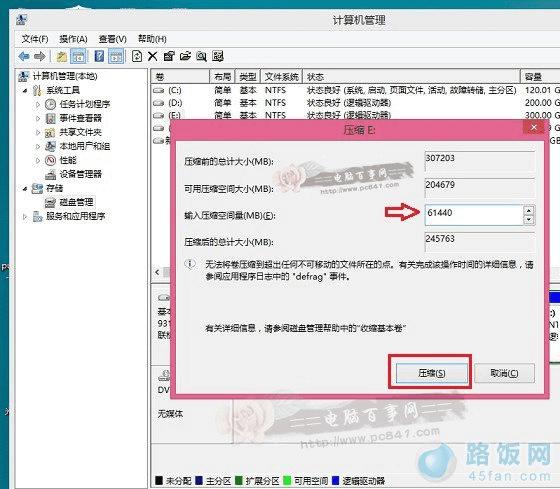Click the 可用空间 green legend swatch

click(x=287, y=481)
